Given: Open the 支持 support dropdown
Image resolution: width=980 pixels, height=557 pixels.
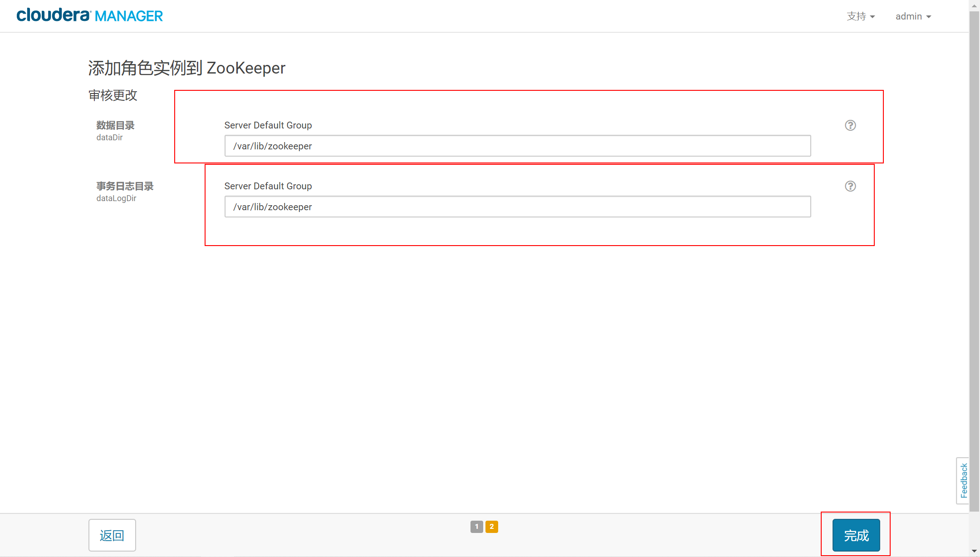Looking at the screenshot, I should point(860,16).
